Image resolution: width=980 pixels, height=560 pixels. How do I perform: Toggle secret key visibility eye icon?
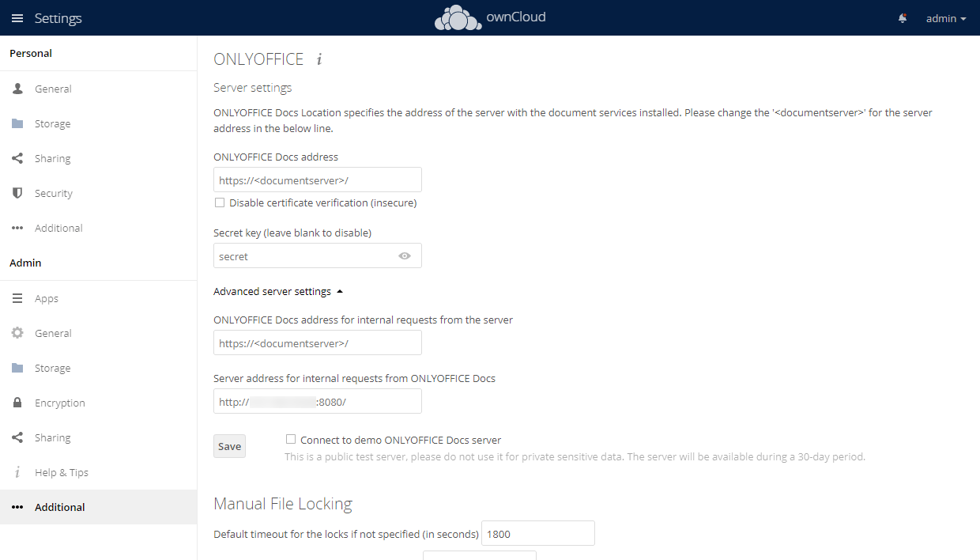pos(405,256)
